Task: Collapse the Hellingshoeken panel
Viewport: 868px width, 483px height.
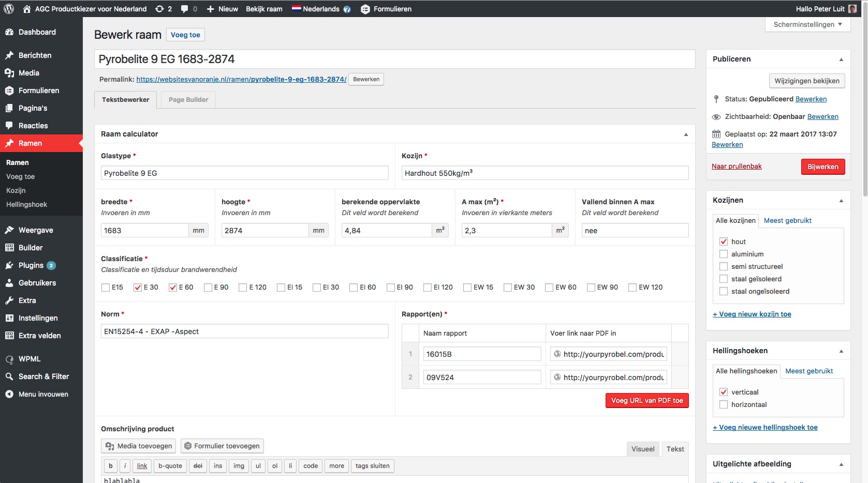Action: pyautogui.click(x=841, y=351)
